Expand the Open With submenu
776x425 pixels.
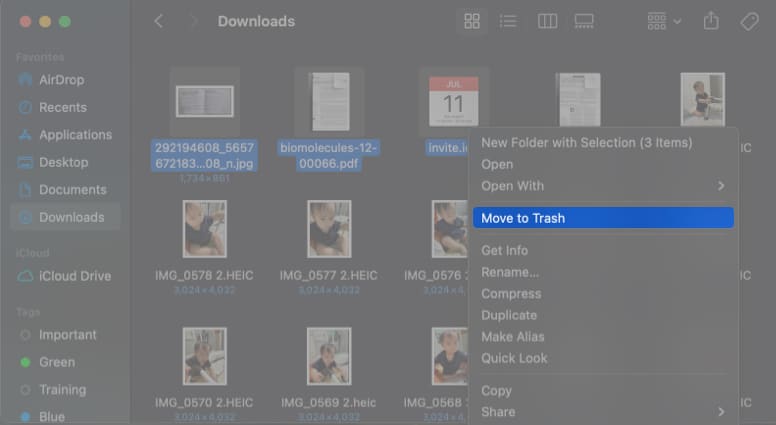pyautogui.click(x=603, y=186)
